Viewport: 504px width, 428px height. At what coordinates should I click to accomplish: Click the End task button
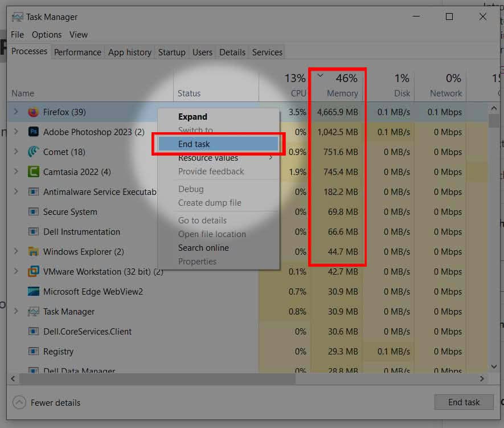pos(464,402)
